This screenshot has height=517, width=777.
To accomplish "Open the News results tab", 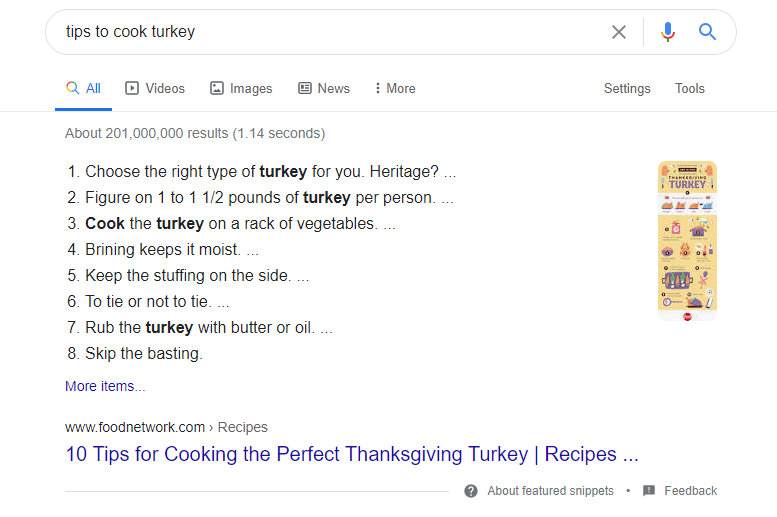I will (x=324, y=88).
